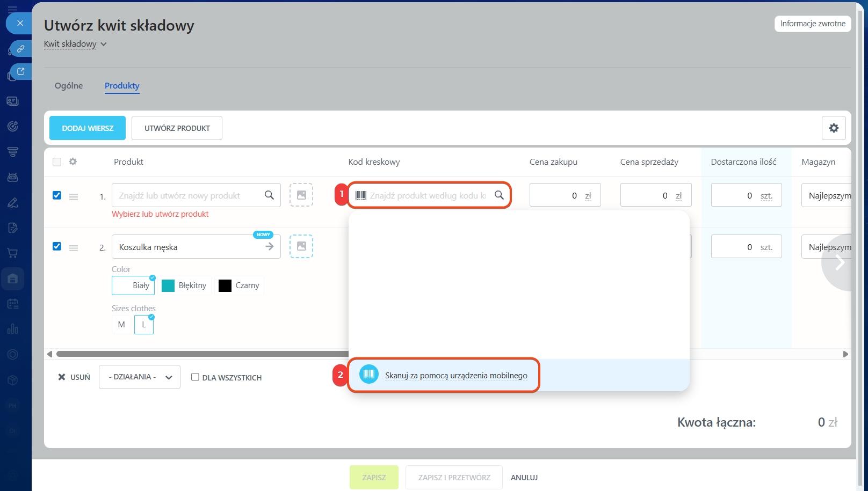Image resolution: width=868 pixels, height=491 pixels.
Task: Select the Biały color swatch
Action: point(133,285)
